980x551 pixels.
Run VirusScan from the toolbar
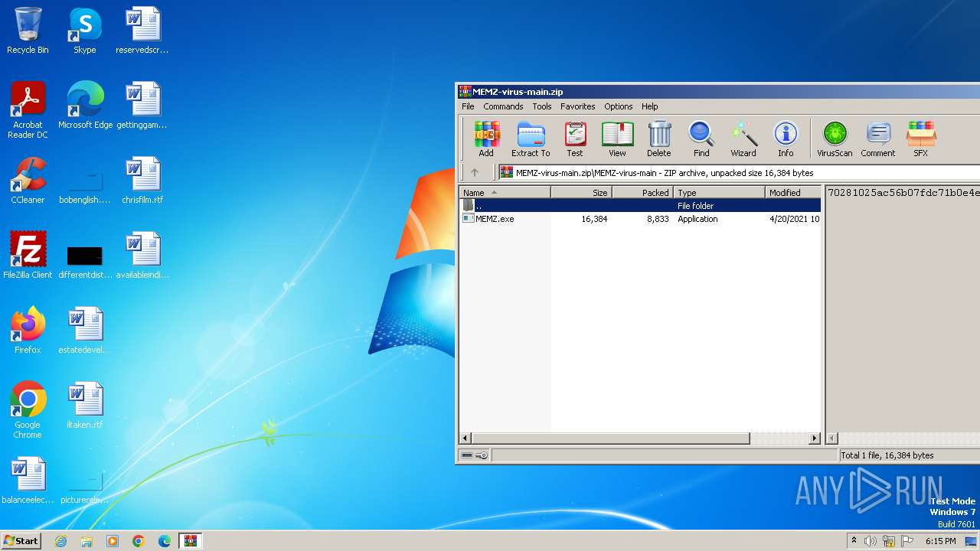(x=835, y=139)
